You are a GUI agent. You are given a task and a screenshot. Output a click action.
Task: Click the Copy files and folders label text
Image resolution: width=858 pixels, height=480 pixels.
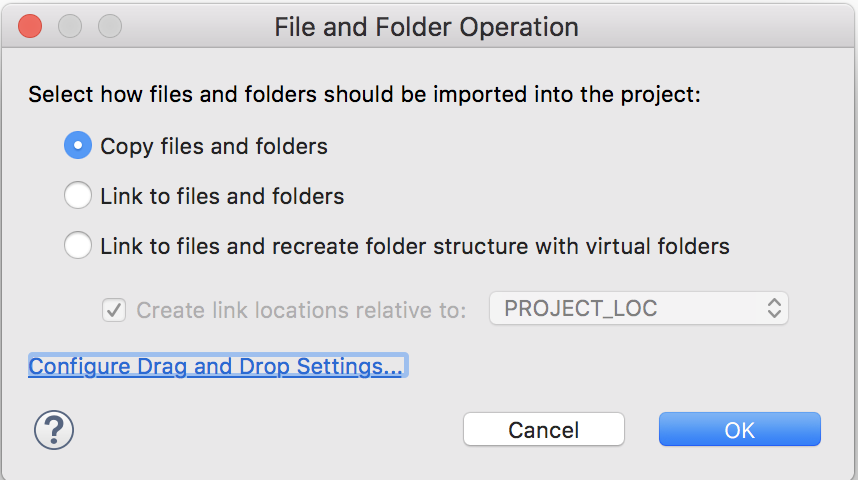pos(214,146)
